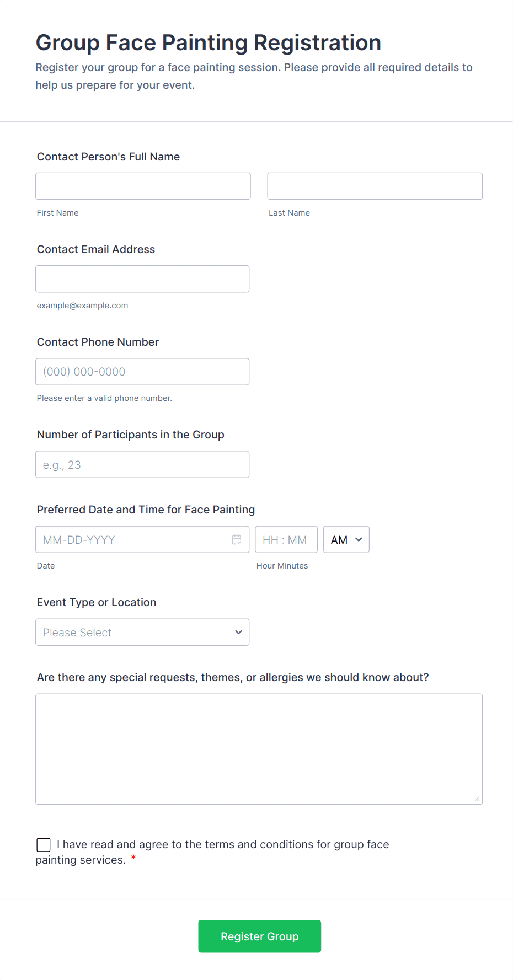The height and width of the screenshot is (980, 513).
Task: Grab the textarea resize handle
Action: click(477, 799)
